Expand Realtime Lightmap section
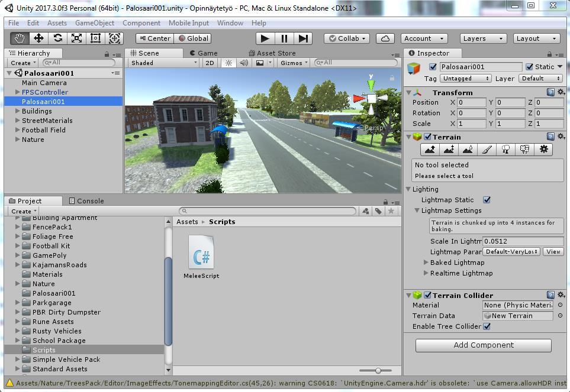 coord(426,273)
